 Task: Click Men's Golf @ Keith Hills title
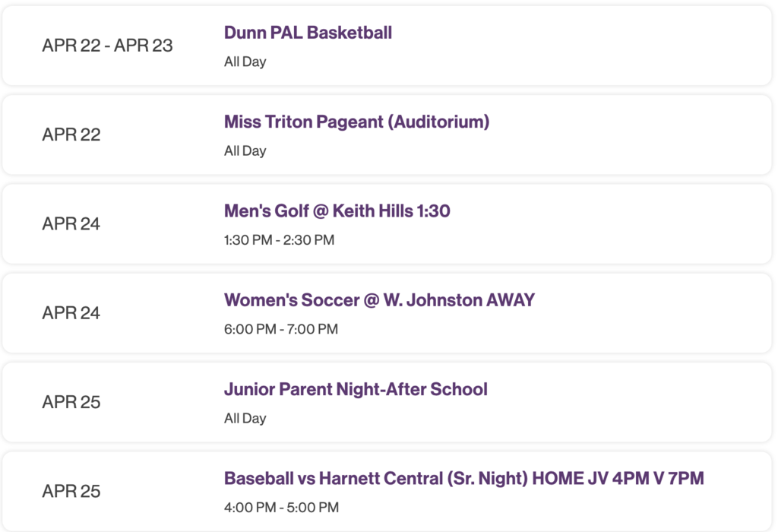(x=337, y=211)
